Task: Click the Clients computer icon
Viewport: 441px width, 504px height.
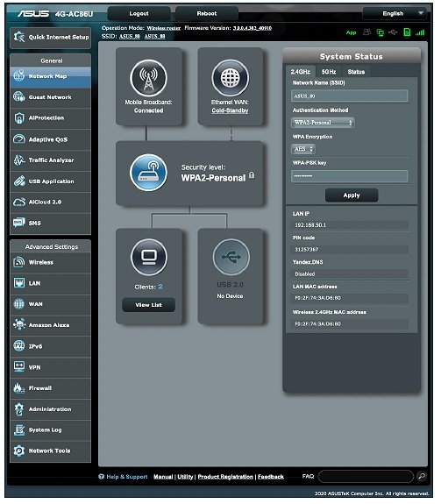Action: (149, 257)
